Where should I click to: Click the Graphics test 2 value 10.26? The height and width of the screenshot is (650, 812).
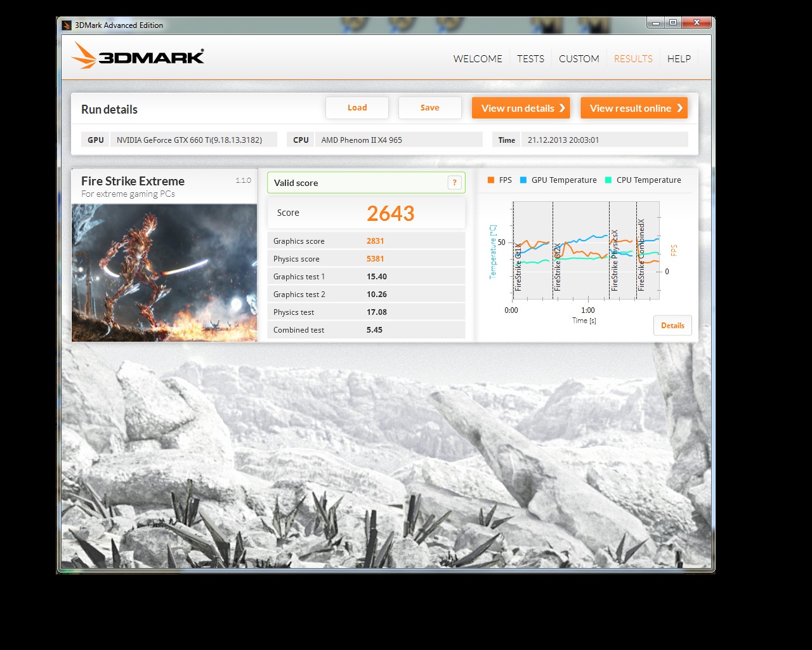377,295
